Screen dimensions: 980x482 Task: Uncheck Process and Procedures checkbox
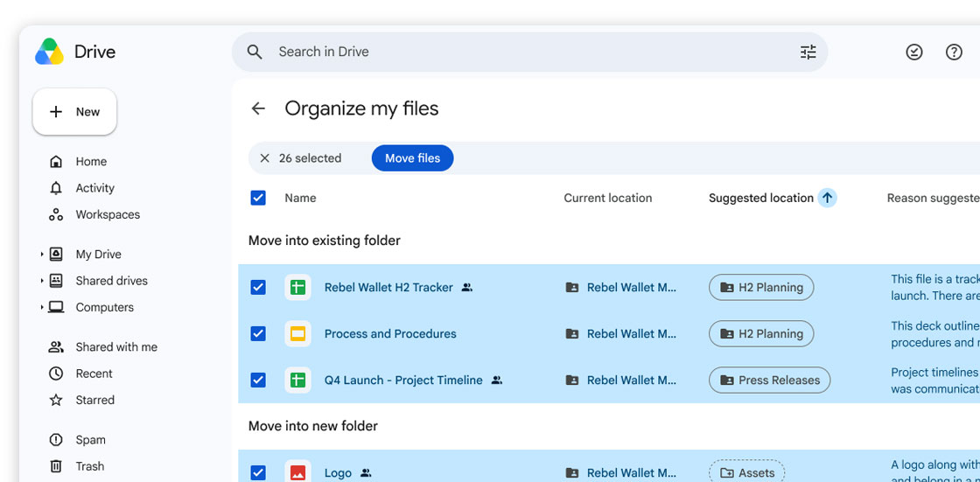(x=258, y=334)
